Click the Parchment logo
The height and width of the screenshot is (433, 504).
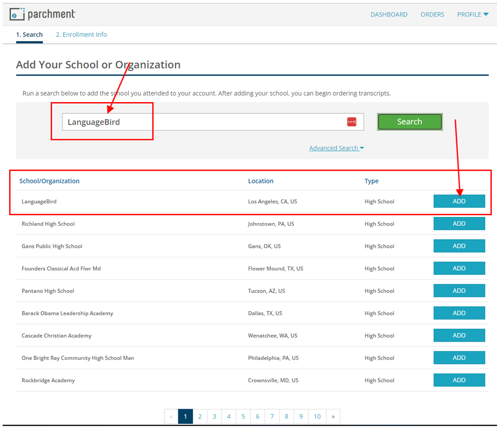43,14
